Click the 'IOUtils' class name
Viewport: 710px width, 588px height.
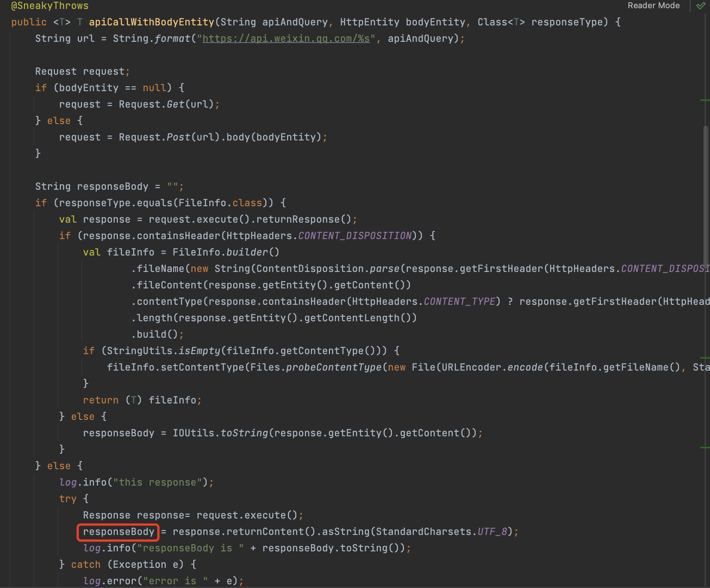[x=193, y=433]
